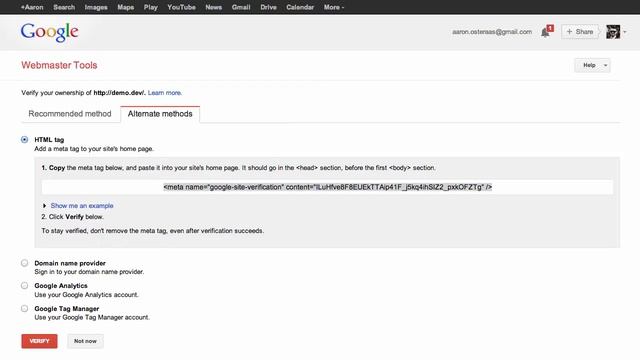Viewport: 640px width, 360px height.
Task: Switch to Recommended method tab
Action: coord(70,114)
